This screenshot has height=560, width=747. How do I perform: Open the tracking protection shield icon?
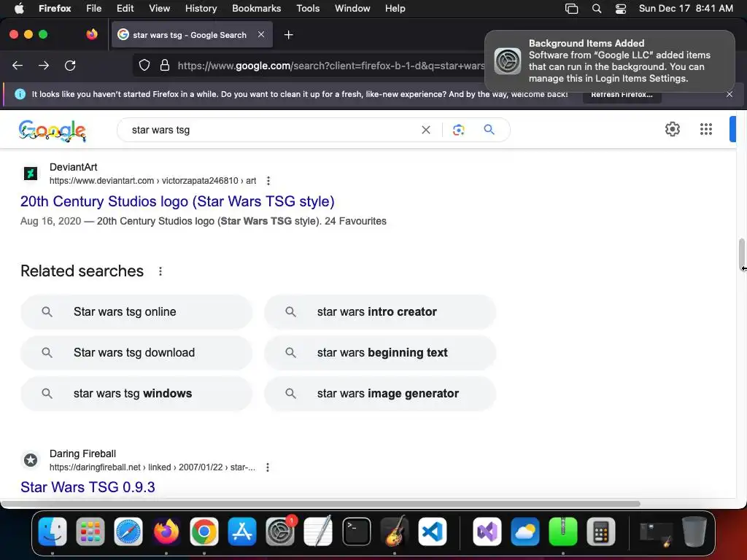(144, 65)
